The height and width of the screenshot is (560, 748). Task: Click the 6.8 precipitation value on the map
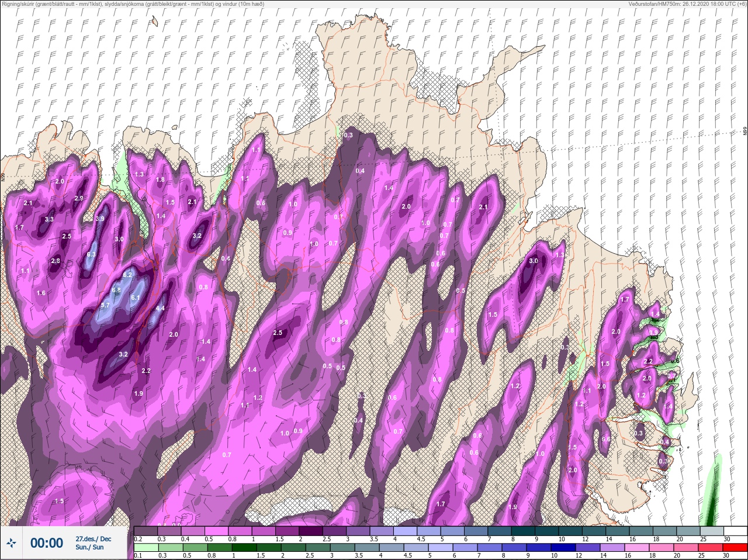pos(116,291)
